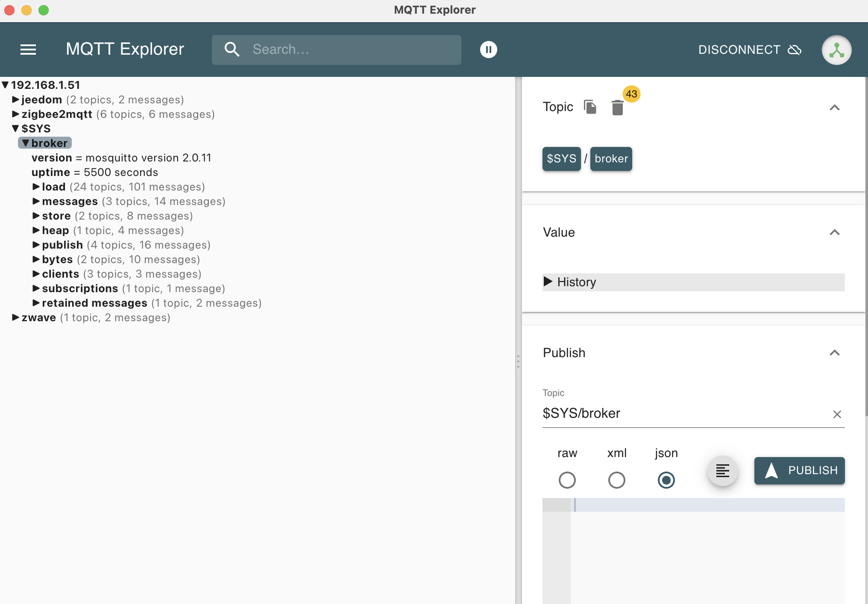Clear the publish topic field
The width and height of the screenshot is (868, 604).
click(x=837, y=414)
